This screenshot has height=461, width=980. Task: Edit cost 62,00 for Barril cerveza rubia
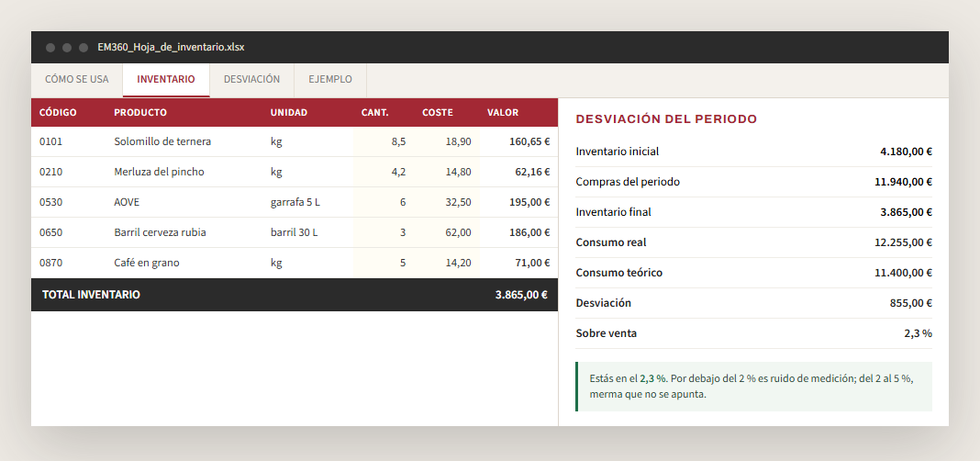click(447, 232)
